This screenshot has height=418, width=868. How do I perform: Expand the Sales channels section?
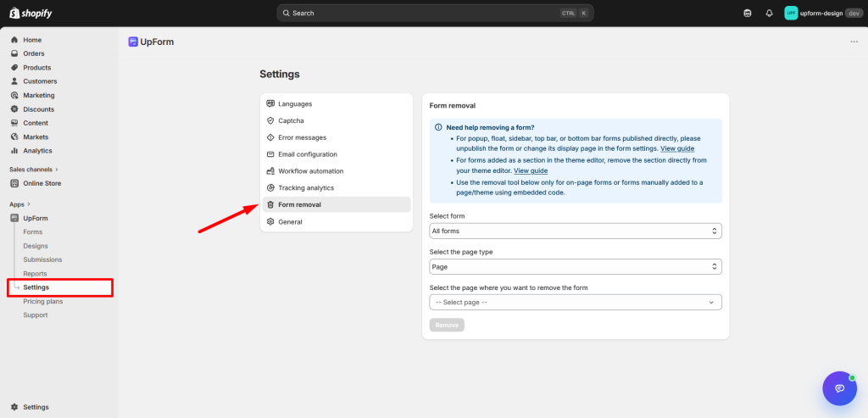(34, 170)
